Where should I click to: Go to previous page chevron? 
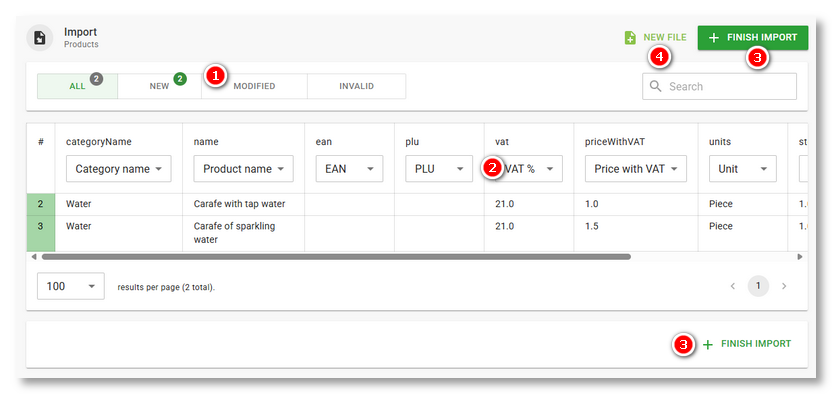733,286
